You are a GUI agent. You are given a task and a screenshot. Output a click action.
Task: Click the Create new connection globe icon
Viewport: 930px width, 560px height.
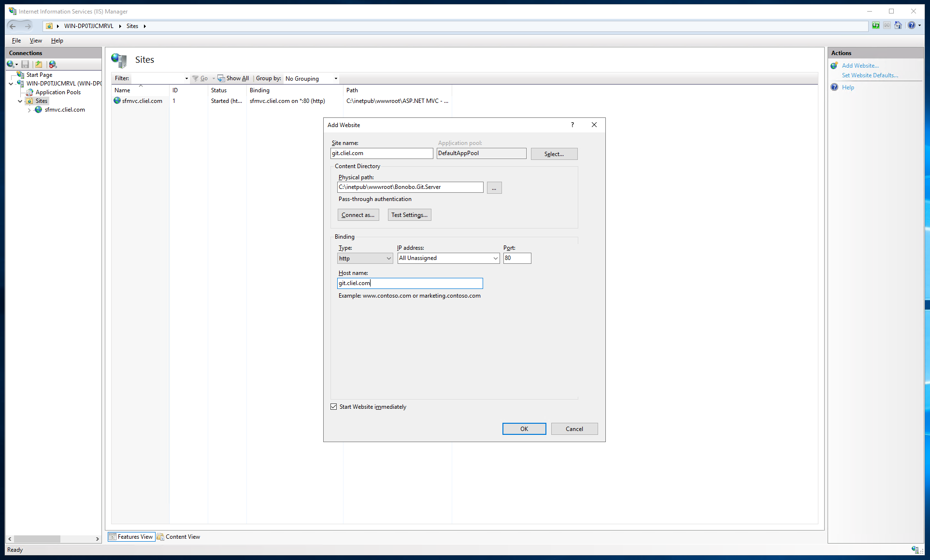(11, 64)
